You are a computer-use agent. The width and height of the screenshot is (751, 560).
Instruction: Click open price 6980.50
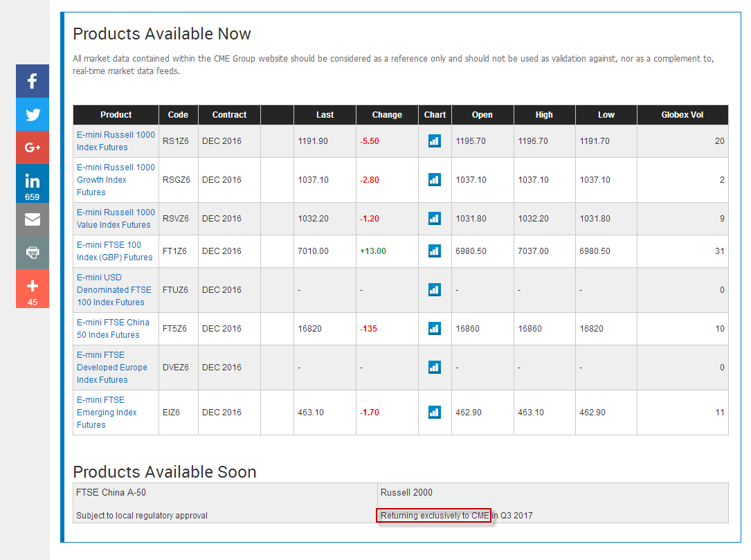point(471,251)
